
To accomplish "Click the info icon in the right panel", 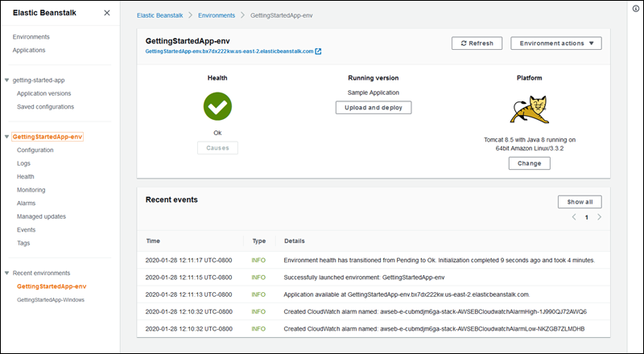I will point(634,9).
